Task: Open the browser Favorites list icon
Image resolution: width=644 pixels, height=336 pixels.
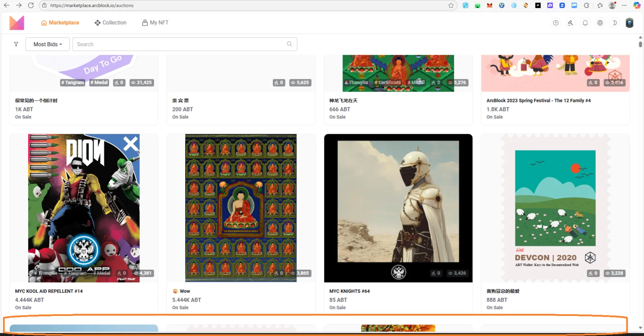Action: 600,6
